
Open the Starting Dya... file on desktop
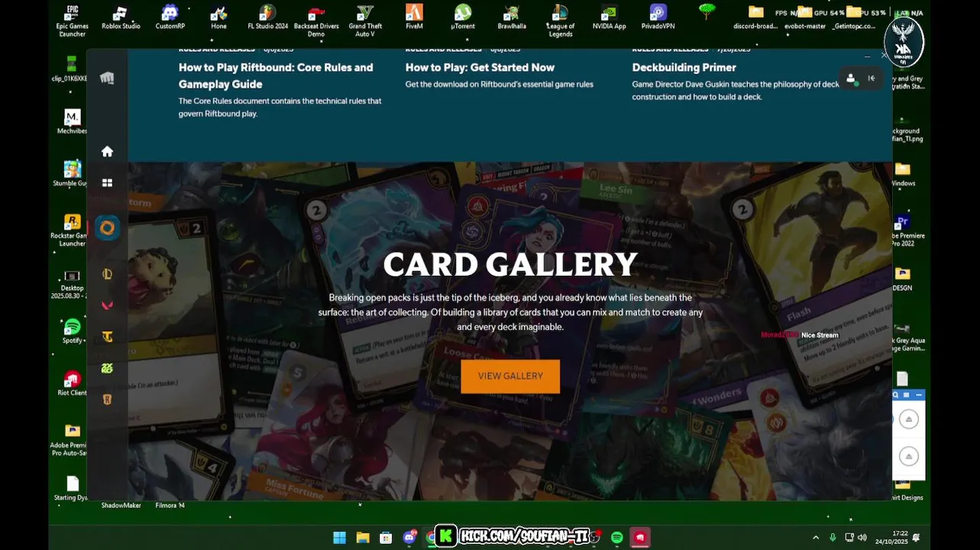coord(72,488)
